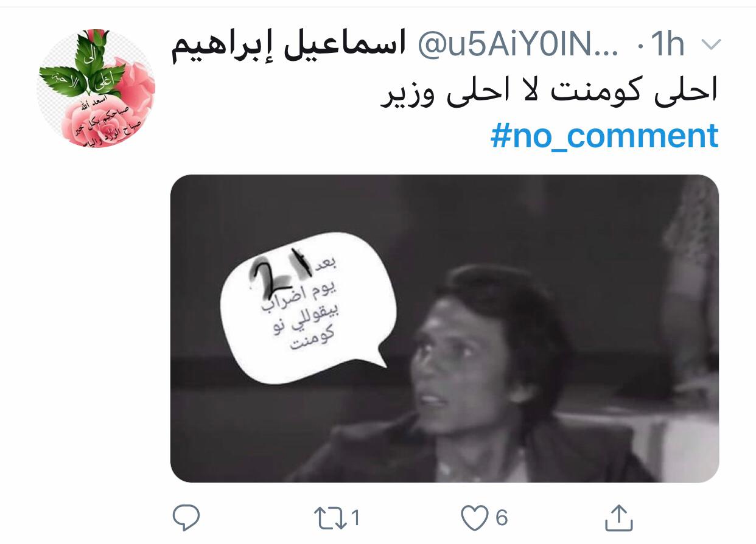Open the tweet via the 1h timestamp

(667, 45)
